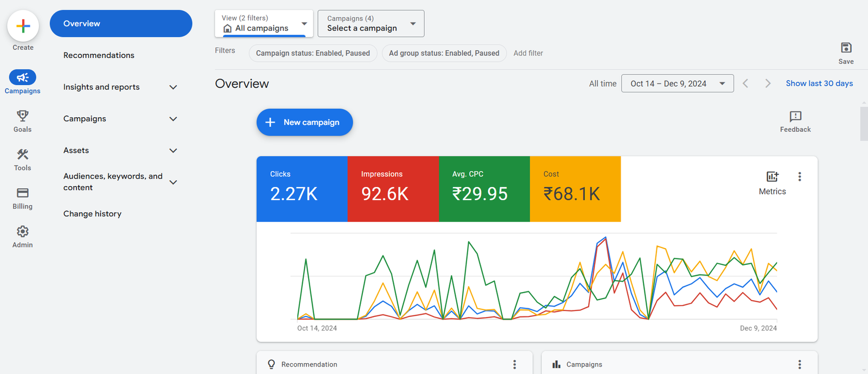Open the Admin gear icon

click(x=22, y=231)
